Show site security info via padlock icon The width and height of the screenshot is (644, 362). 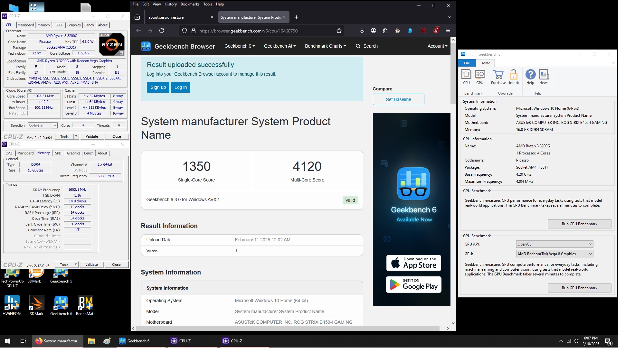tap(194, 31)
